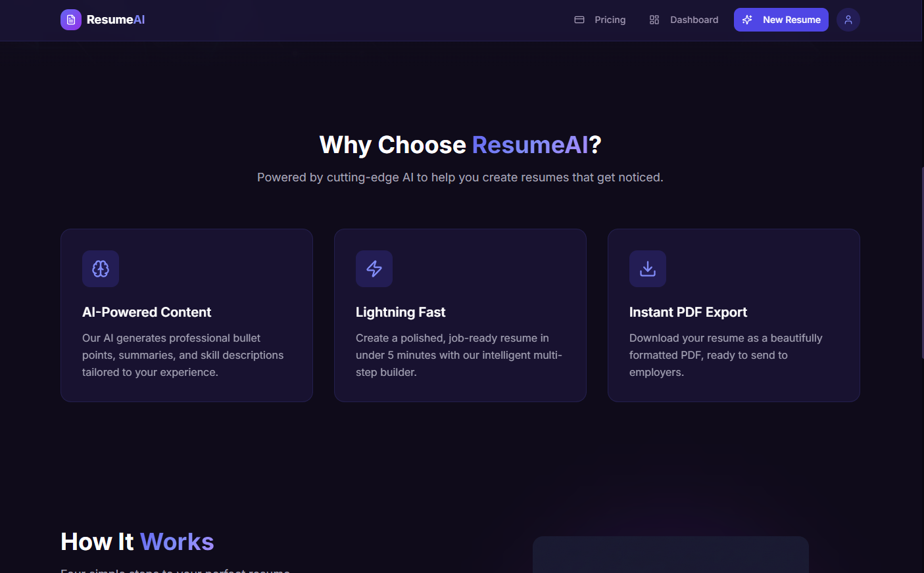The width and height of the screenshot is (924, 573).
Task: Click the sparkle icon inside New Resume button
Action: point(747,20)
